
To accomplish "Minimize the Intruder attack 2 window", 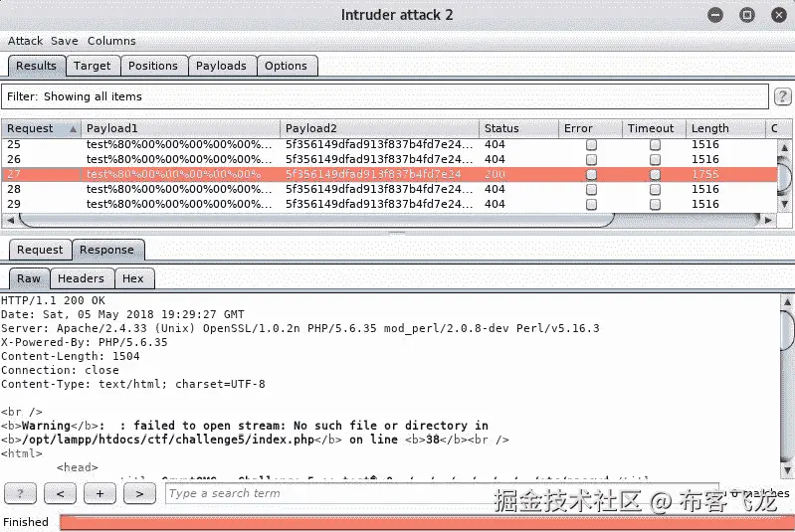I will (715, 15).
